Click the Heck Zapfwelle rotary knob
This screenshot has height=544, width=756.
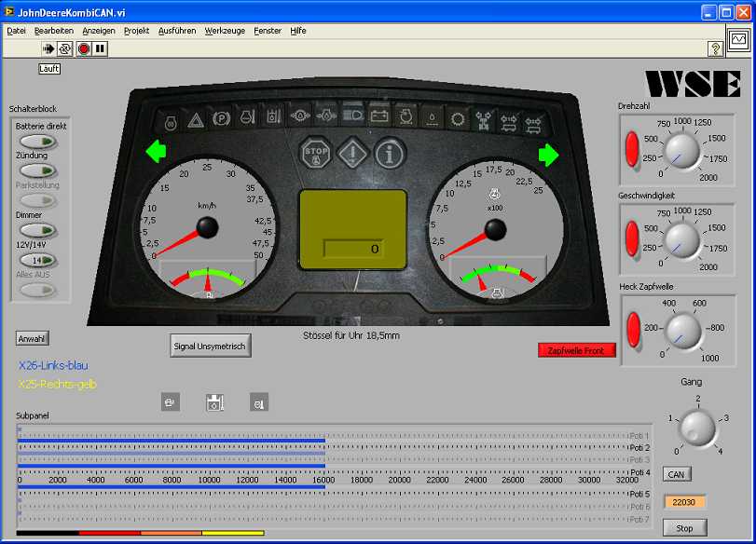coord(683,331)
